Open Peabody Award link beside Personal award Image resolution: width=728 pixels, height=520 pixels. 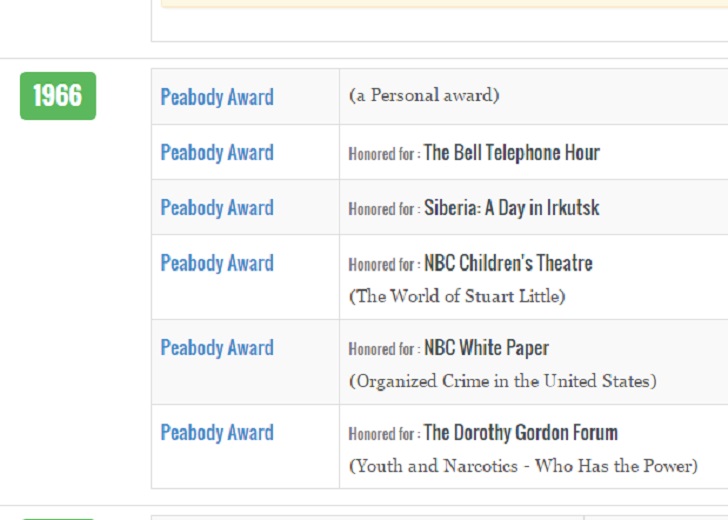click(x=217, y=97)
